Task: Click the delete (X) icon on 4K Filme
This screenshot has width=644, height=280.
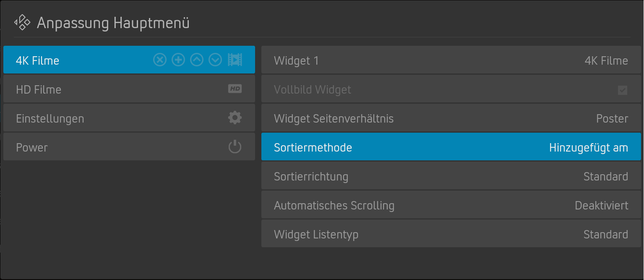Action: coord(159,60)
